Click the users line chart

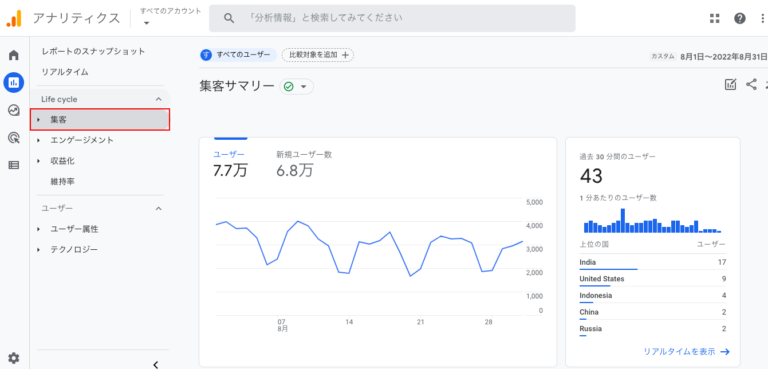369,249
